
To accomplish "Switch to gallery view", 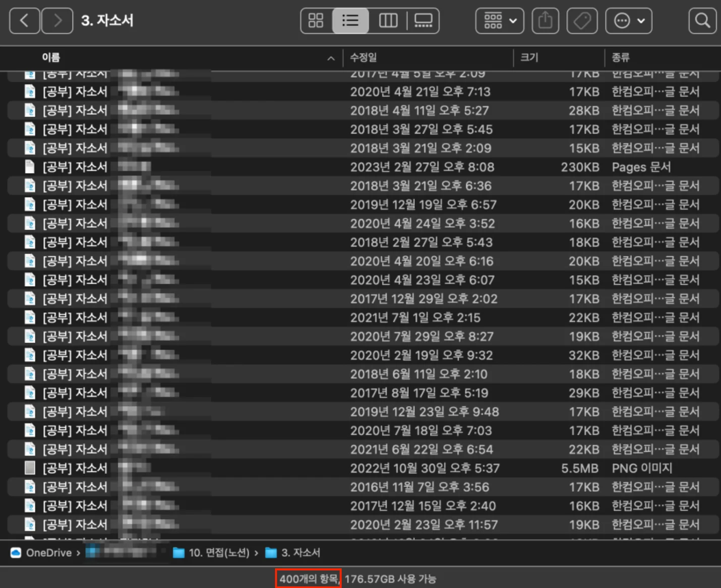I will (x=423, y=21).
